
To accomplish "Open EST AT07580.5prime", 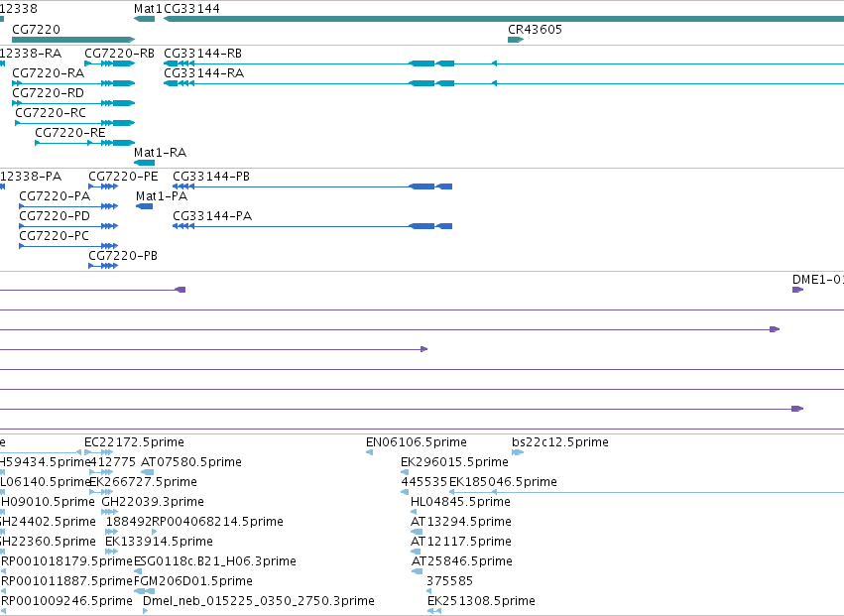I will click(x=191, y=462).
